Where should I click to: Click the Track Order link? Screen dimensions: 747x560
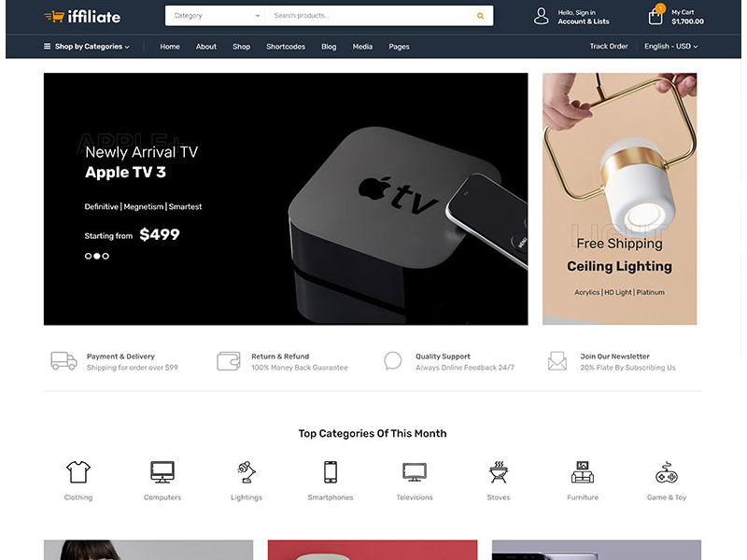pyautogui.click(x=609, y=46)
